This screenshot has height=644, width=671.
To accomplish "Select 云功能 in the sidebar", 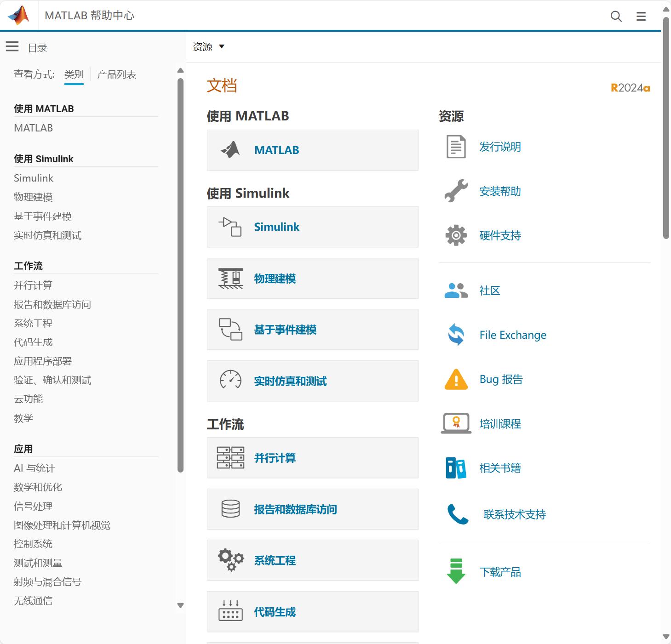I will 29,399.
